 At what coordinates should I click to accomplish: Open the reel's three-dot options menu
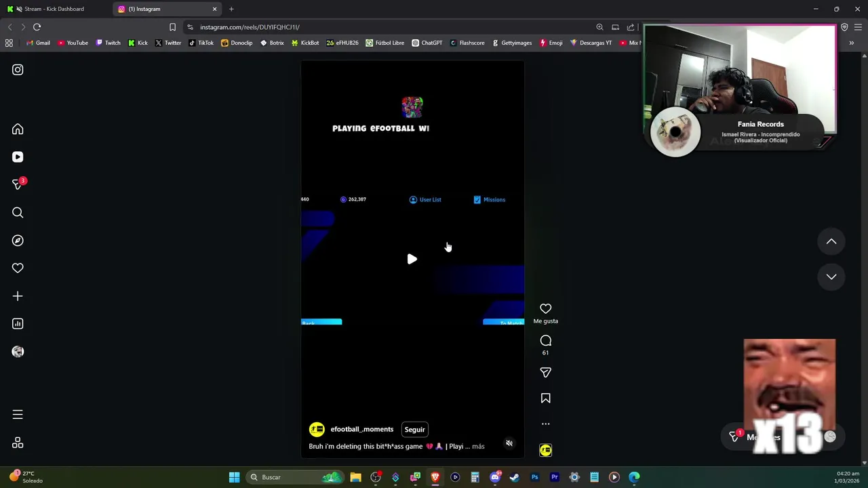point(545,424)
